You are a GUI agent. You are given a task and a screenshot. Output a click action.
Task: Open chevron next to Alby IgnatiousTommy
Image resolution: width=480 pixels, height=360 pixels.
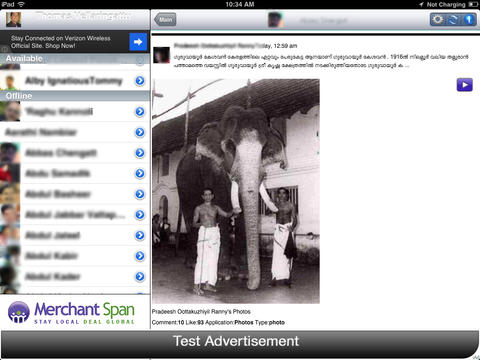click(140, 81)
